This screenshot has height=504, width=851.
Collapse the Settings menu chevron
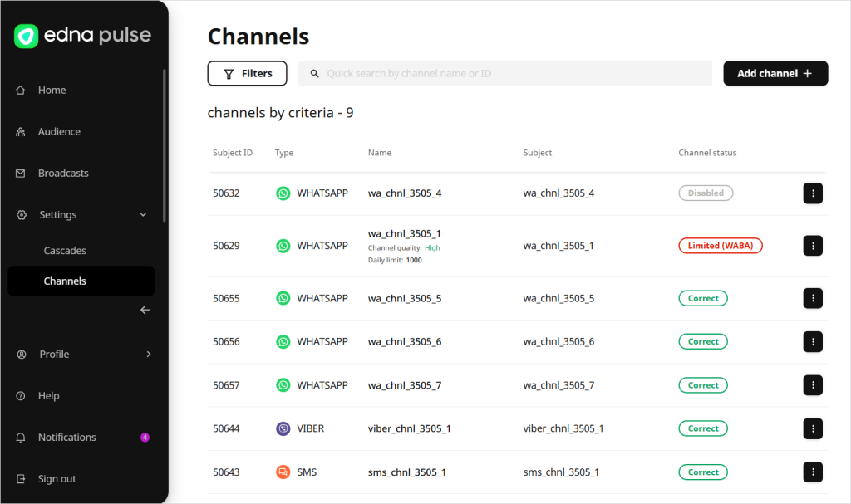coord(143,215)
